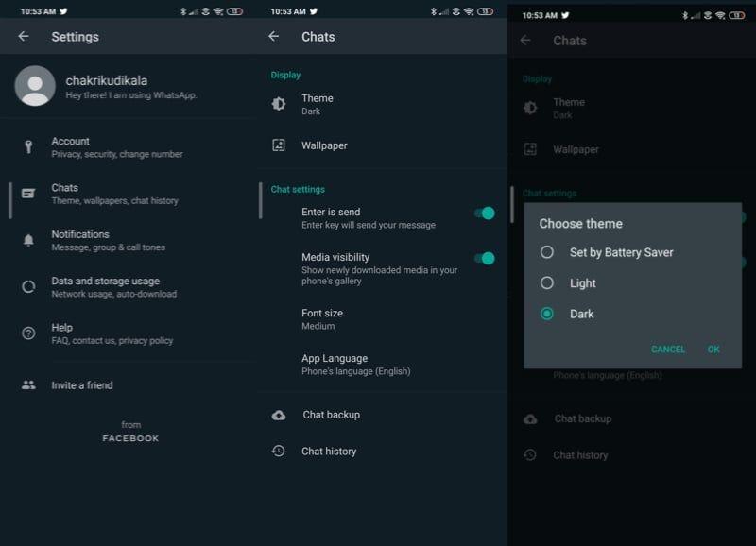
Task: Open App Language setting
Action: (x=384, y=365)
